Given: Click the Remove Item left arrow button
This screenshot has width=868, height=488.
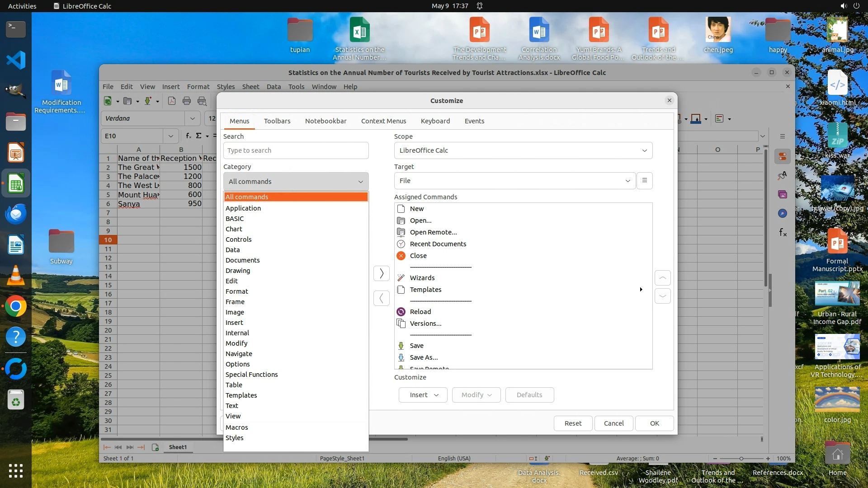Looking at the screenshot, I should [381, 298].
